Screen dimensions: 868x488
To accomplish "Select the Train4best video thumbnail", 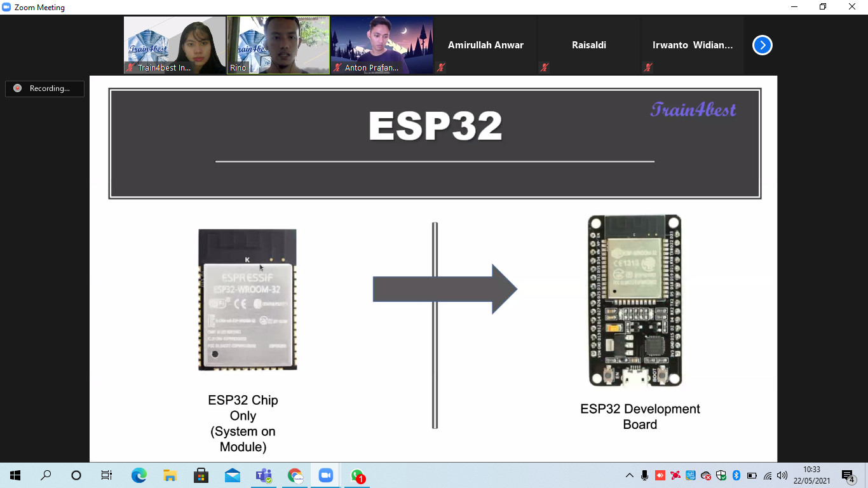I will click(175, 45).
